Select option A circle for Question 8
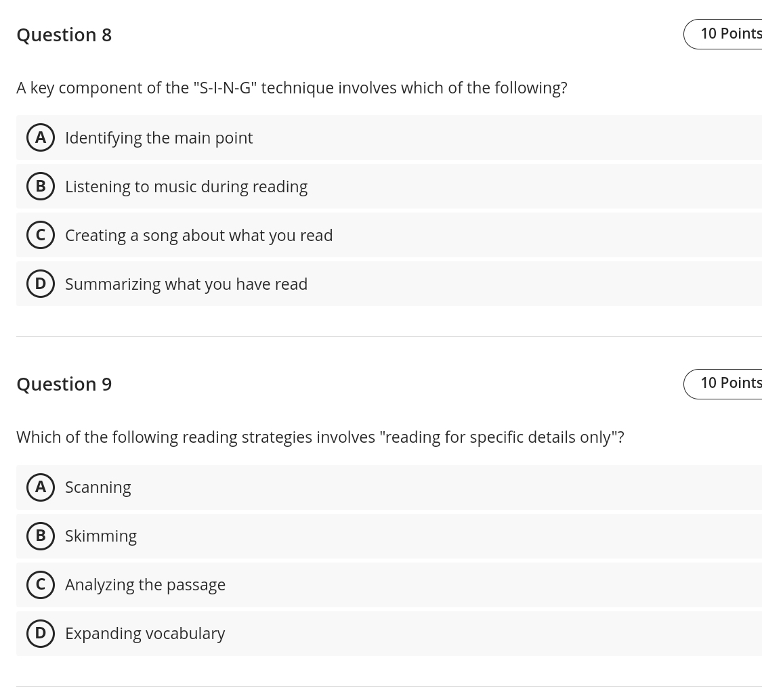This screenshot has width=762, height=700. (x=41, y=137)
